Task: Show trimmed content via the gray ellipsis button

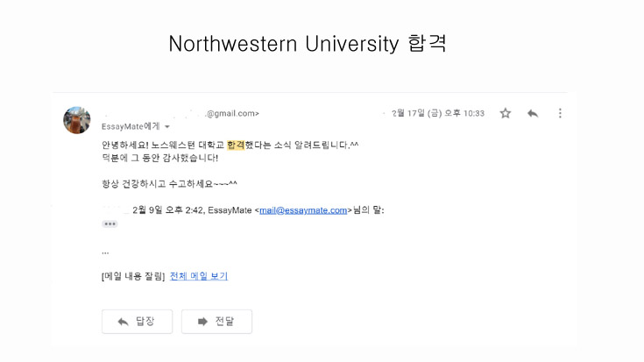Action: click(x=110, y=224)
